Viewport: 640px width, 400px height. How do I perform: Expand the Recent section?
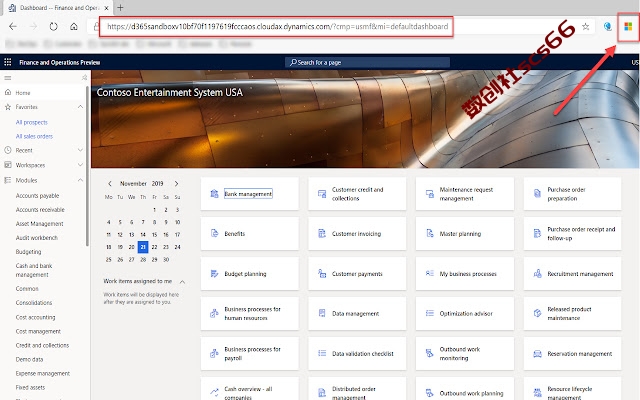click(x=80, y=150)
